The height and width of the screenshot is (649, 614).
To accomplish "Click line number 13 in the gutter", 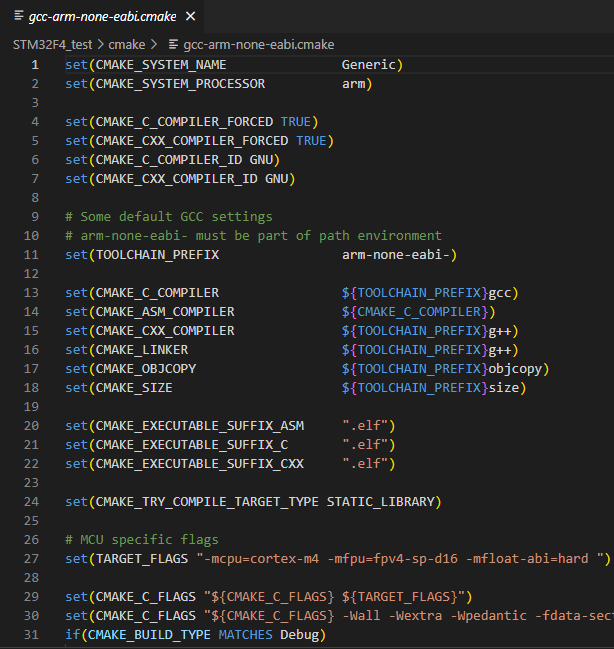I will 31,293.
